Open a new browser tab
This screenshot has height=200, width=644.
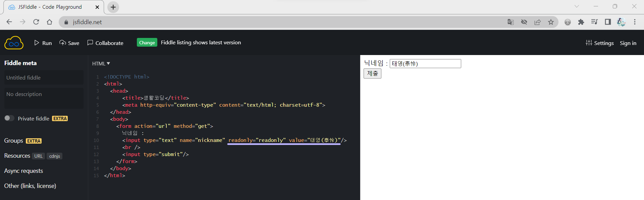tap(113, 7)
